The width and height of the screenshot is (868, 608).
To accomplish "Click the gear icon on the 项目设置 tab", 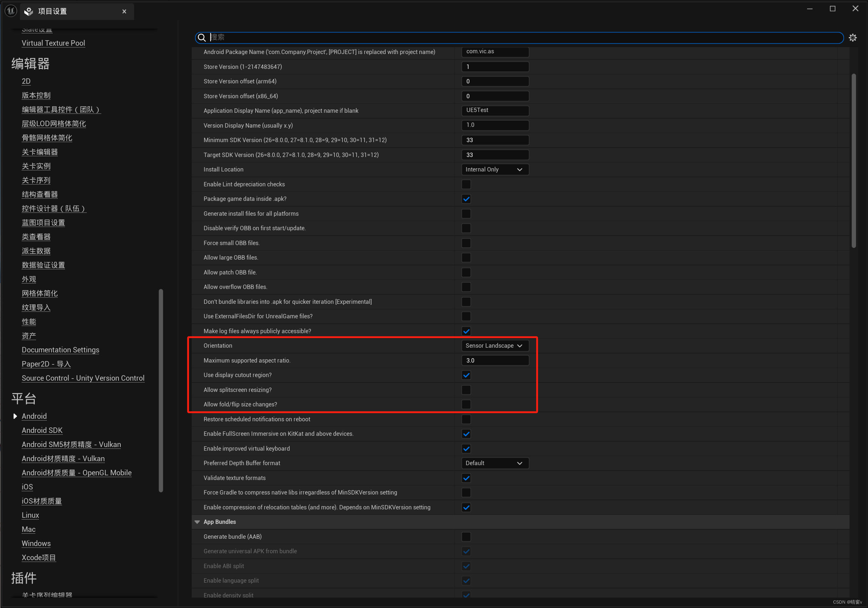I will pos(28,11).
